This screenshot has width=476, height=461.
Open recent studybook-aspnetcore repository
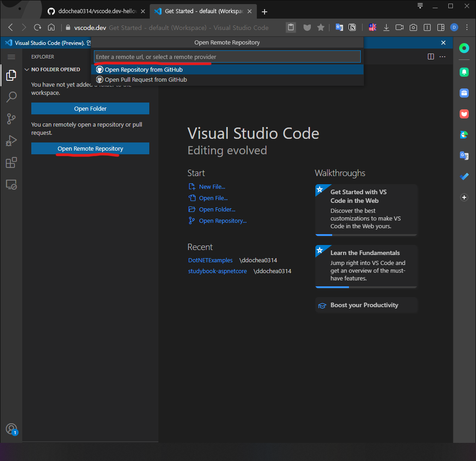point(217,271)
